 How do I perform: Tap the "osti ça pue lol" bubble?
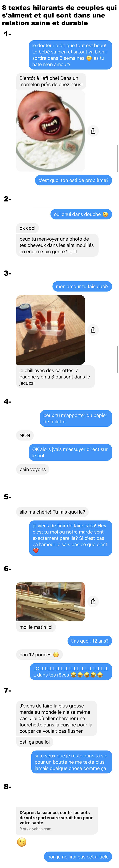coord(35,742)
